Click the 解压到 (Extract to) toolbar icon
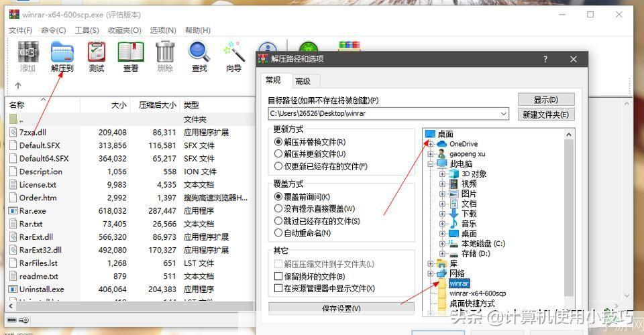Screen dimensions: 644x335 click(x=62, y=52)
